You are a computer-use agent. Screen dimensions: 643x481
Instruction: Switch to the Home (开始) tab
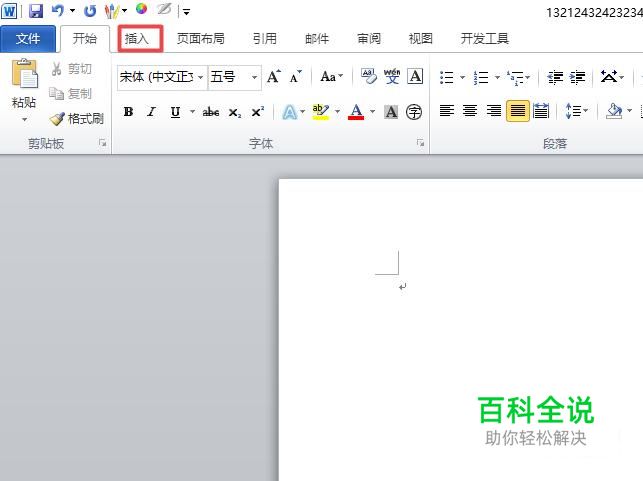[x=85, y=39]
